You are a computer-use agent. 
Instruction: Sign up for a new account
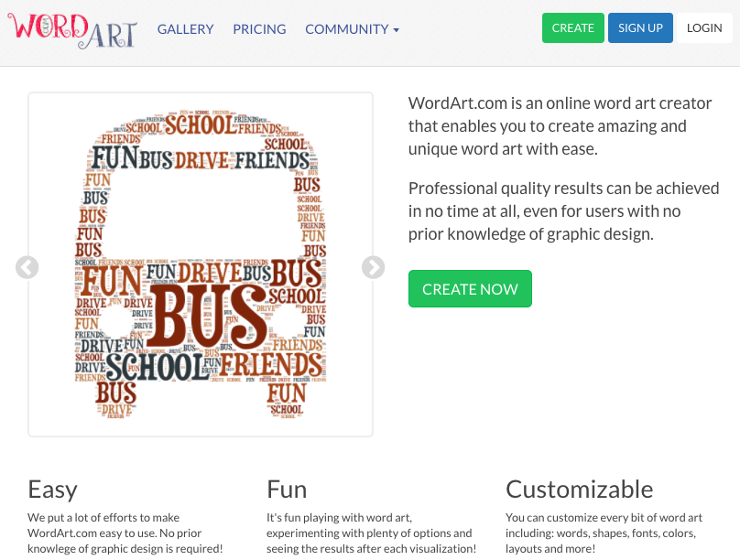tap(640, 27)
